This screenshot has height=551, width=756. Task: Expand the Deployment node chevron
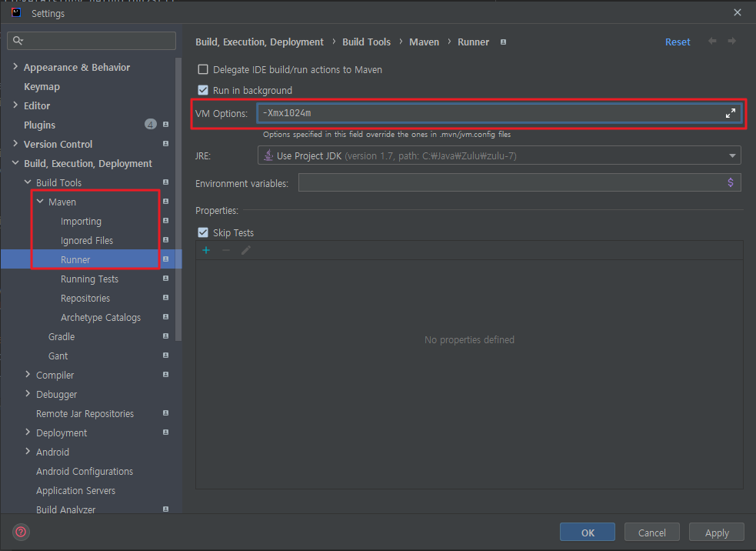point(28,432)
